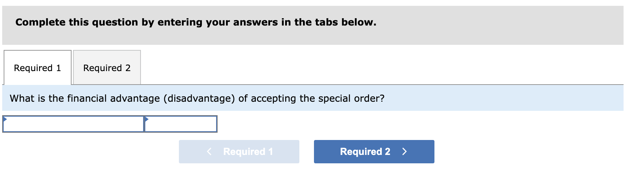
Task: Switch to the Required 1 tab
Action: pyautogui.click(x=37, y=68)
